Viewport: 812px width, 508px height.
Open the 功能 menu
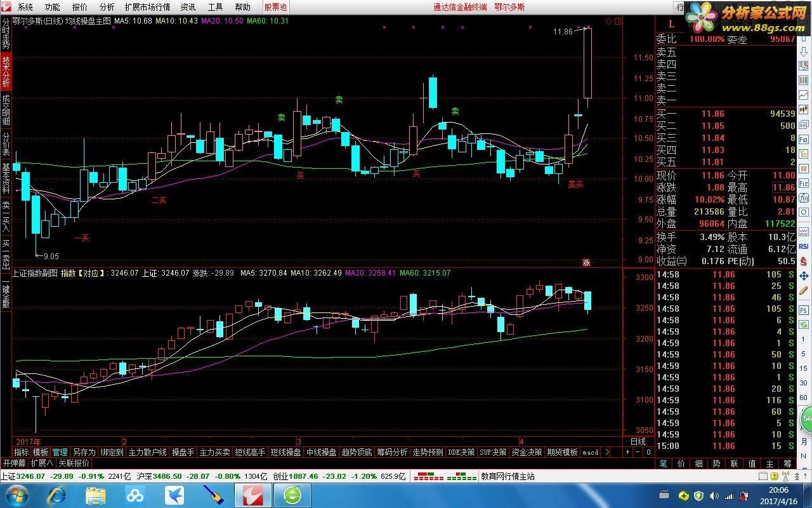53,7
